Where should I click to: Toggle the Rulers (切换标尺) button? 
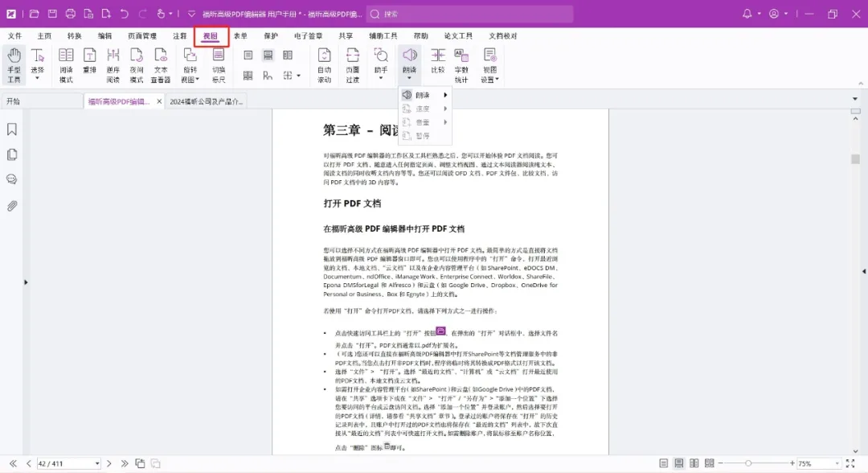(219, 65)
